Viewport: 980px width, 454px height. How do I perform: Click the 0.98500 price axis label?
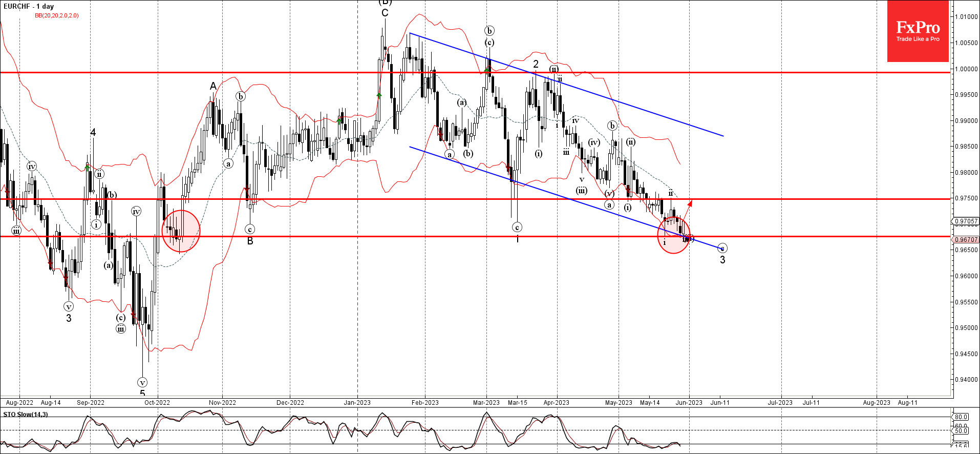(x=966, y=147)
